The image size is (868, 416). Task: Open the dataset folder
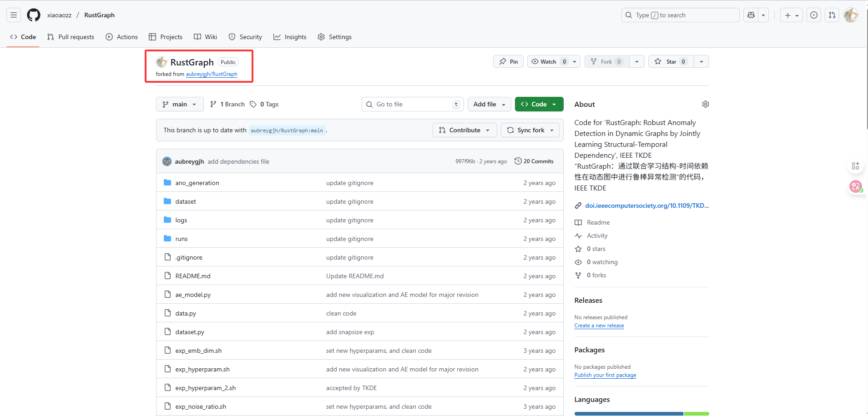click(186, 201)
